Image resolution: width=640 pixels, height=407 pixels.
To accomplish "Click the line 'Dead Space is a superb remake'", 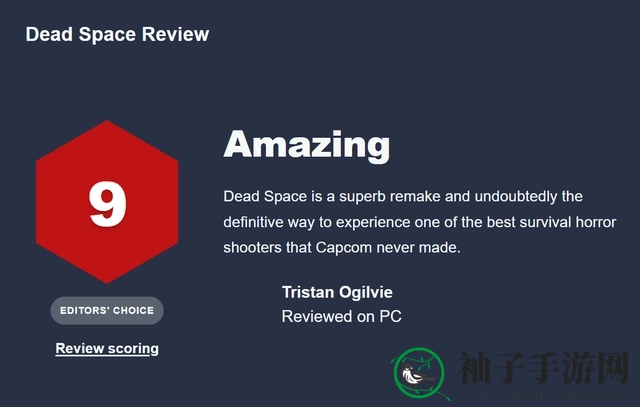I will (403, 196).
